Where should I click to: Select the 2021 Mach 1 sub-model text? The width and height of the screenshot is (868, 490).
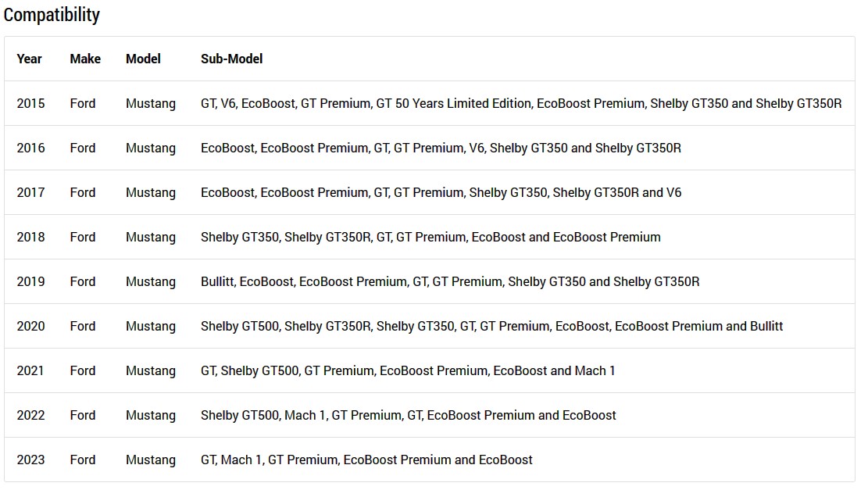595,371
